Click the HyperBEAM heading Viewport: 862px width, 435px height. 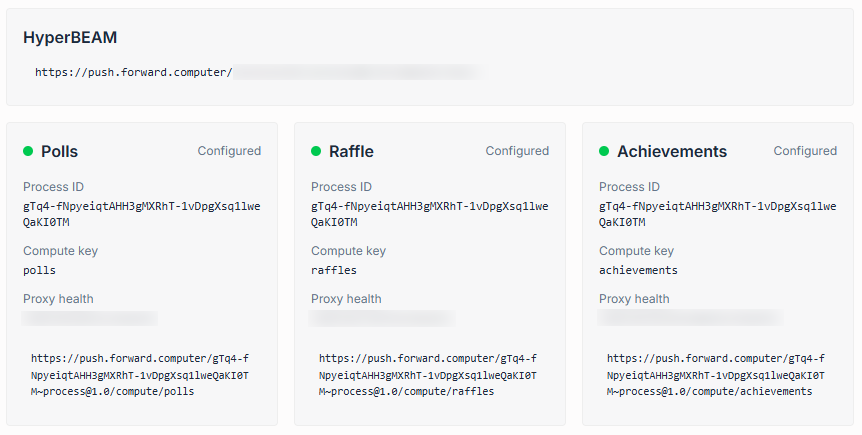pyautogui.click(x=70, y=37)
